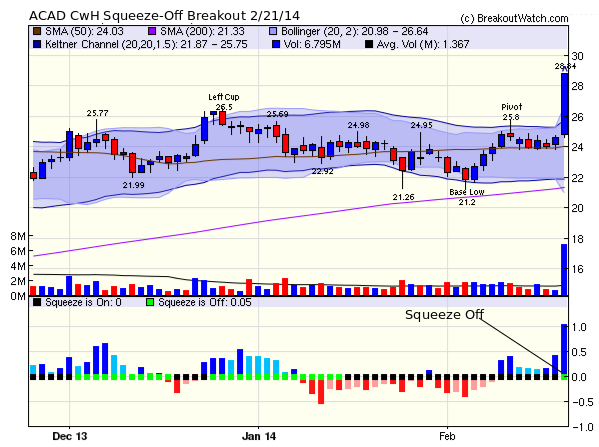Click the Dec 13 date axis label

(70, 436)
